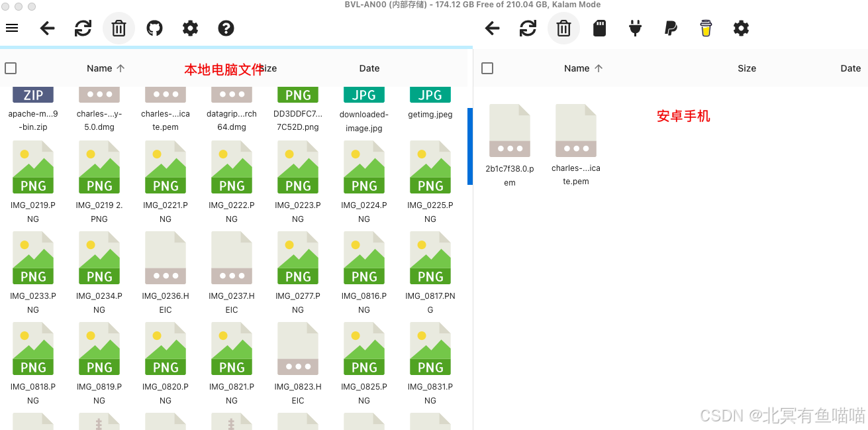Select IMG_0820.PNG file
The image size is (868, 430).
tap(166, 349)
